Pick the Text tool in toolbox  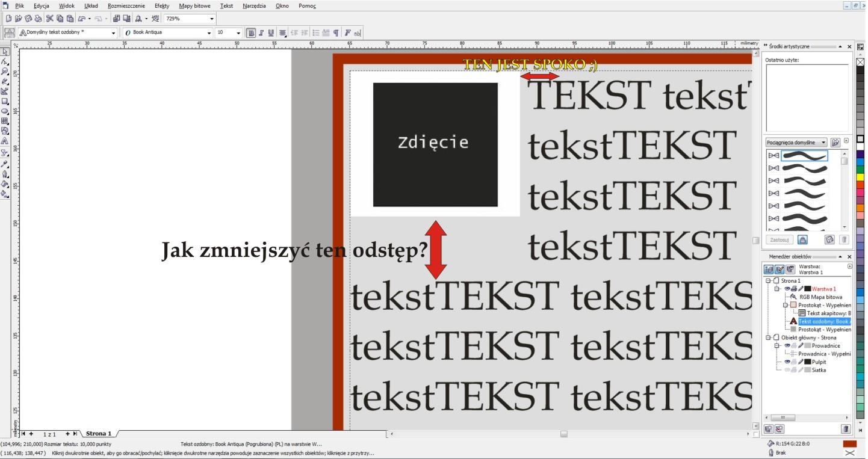click(x=5, y=141)
